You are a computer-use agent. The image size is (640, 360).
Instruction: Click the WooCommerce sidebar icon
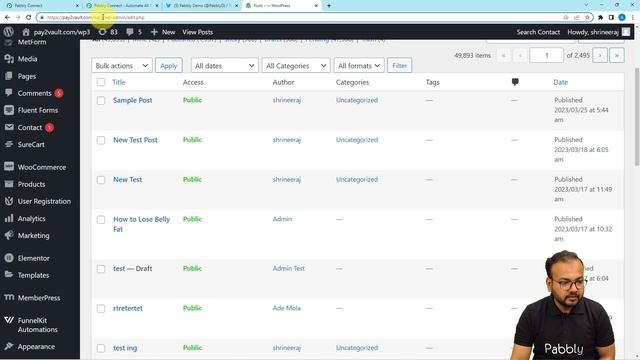pyautogui.click(x=9, y=167)
